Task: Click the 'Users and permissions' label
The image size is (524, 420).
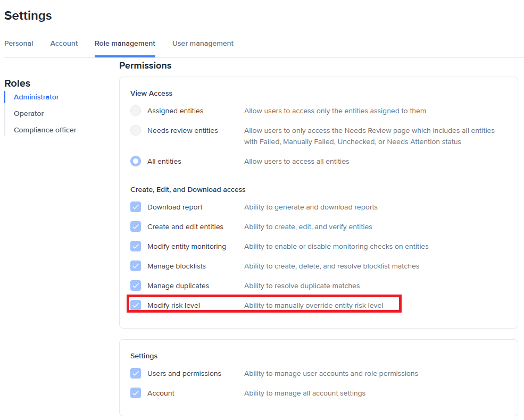Action: pos(184,373)
